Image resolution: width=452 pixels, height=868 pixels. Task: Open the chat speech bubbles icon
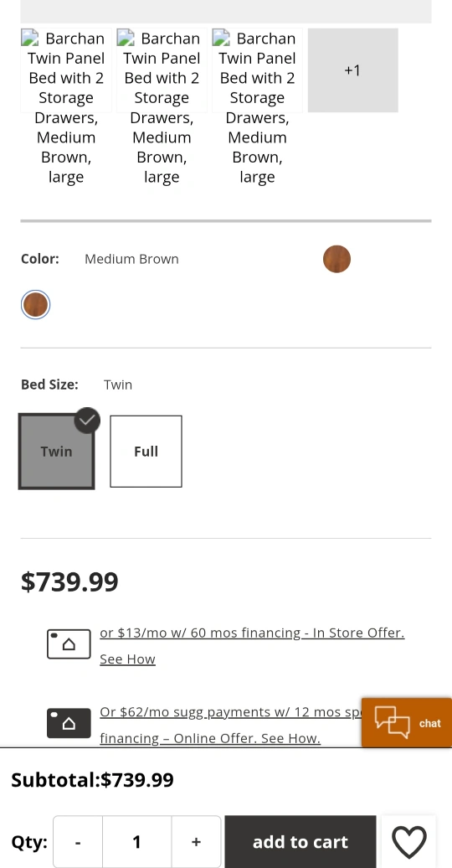(x=393, y=722)
